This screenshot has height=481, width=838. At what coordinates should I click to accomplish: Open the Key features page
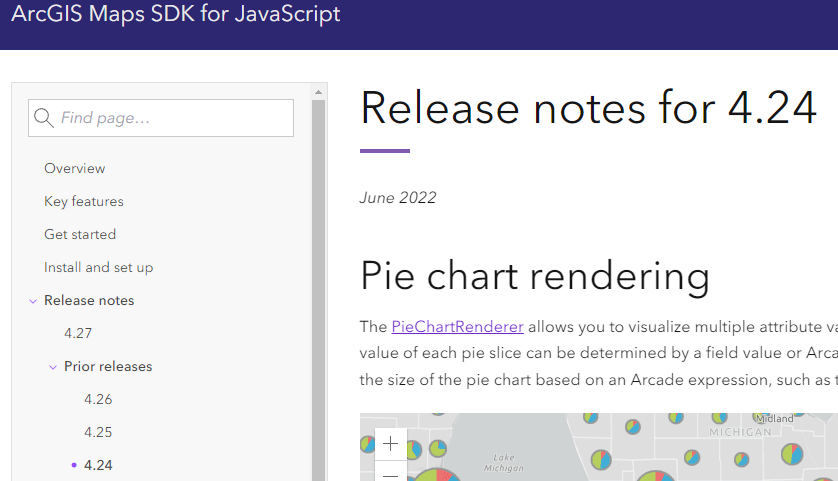(84, 201)
